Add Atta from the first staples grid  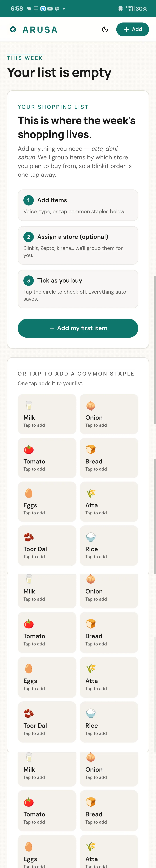pos(109,502)
